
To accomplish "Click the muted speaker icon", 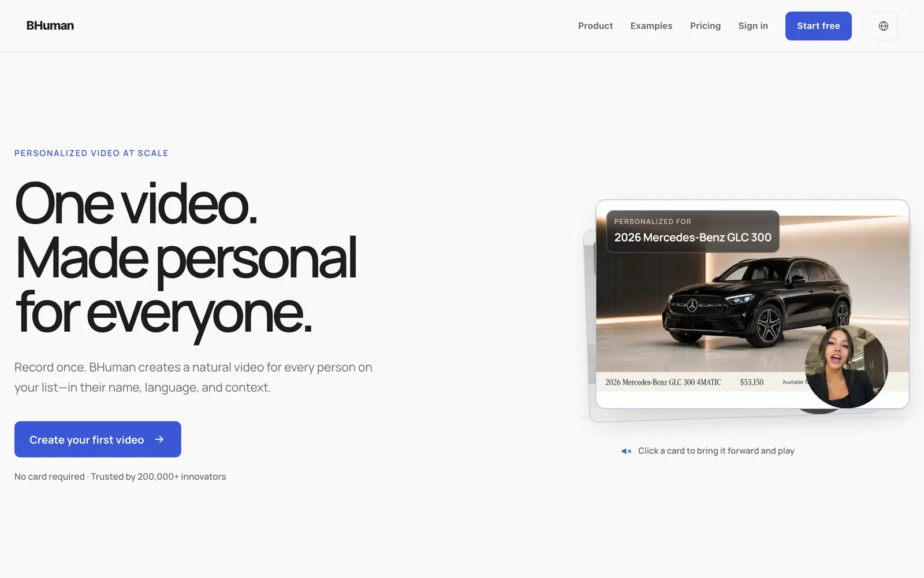I will tap(627, 451).
